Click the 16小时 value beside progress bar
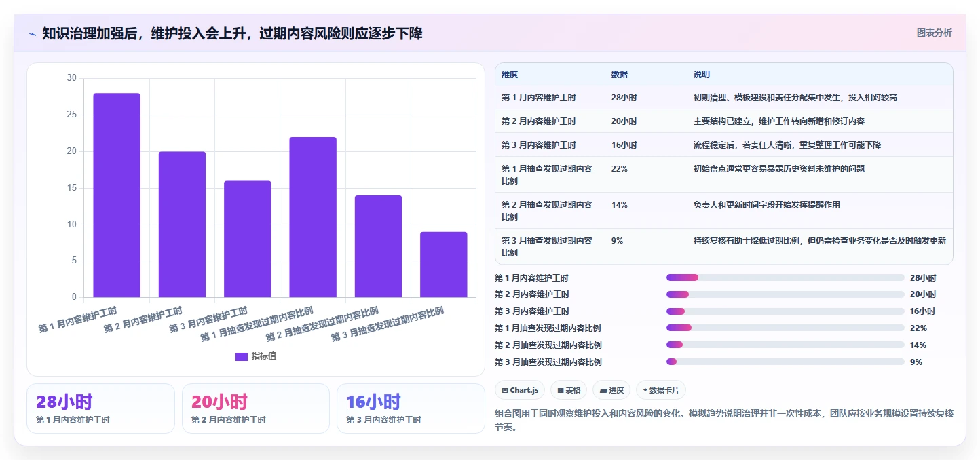The height and width of the screenshot is (460, 980). (923, 311)
